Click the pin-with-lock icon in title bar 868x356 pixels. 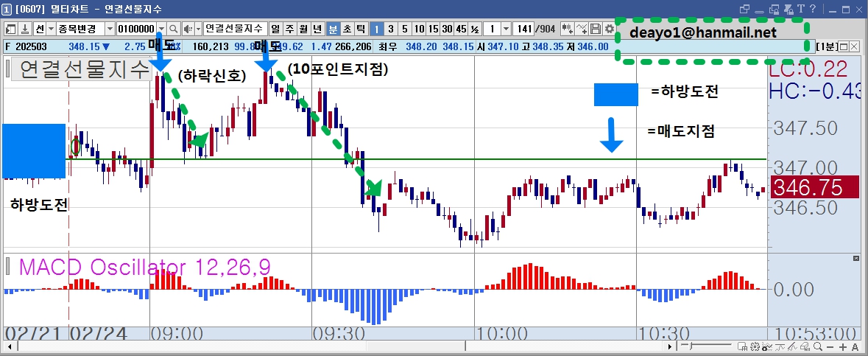tap(788, 9)
